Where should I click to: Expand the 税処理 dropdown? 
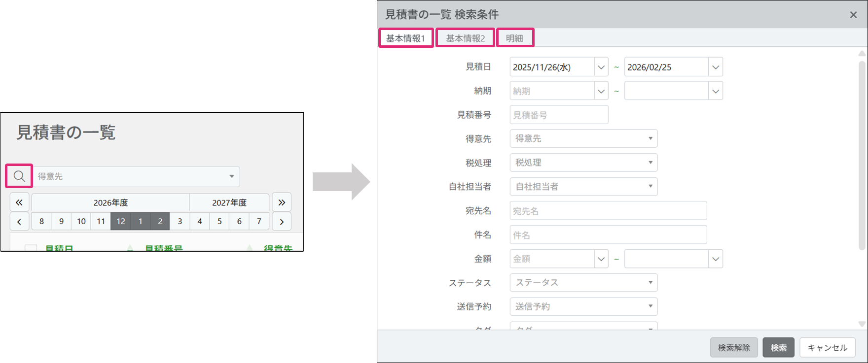click(x=650, y=163)
